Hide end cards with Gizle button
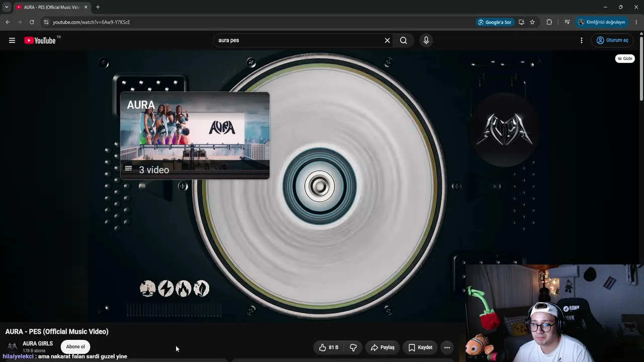The width and height of the screenshot is (644, 362). tap(625, 58)
